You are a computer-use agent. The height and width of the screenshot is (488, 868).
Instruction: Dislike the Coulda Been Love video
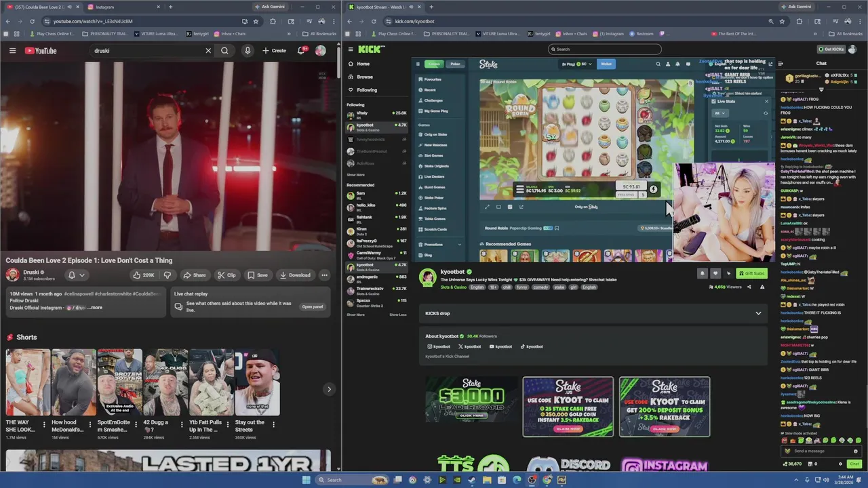167,275
